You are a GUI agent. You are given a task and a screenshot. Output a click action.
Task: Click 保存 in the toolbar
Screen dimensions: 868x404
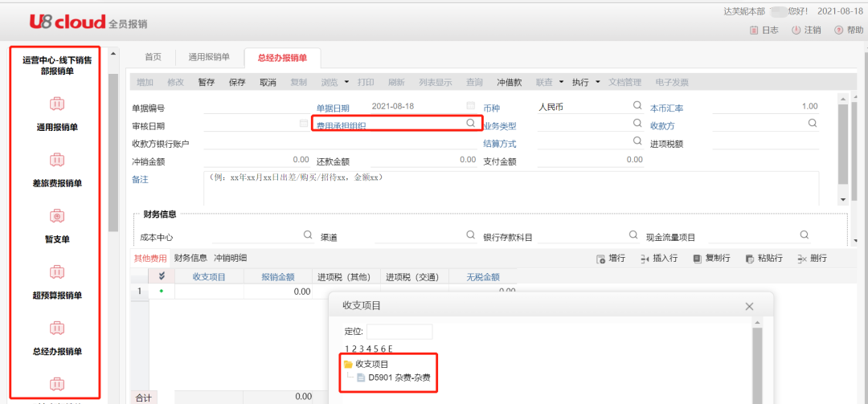click(237, 83)
